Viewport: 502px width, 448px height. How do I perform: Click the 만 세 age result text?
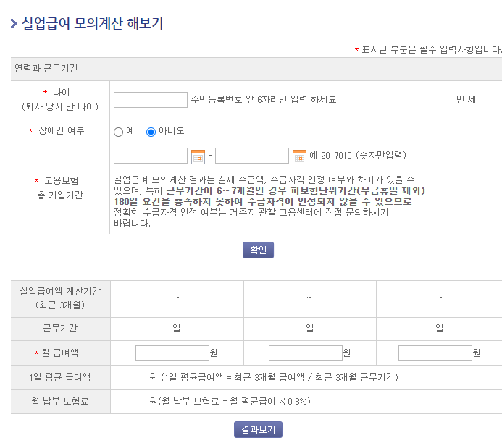point(466,99)
